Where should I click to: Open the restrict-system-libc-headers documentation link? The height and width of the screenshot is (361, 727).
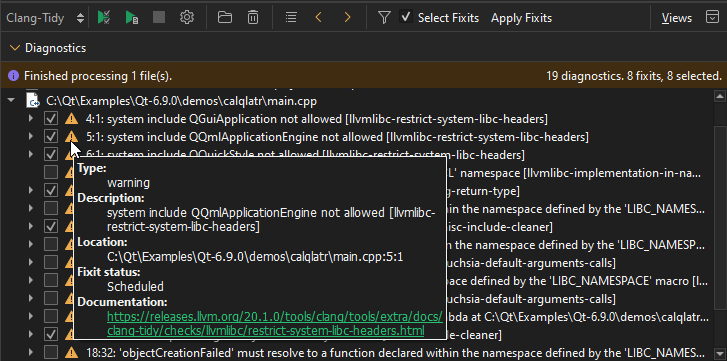(275, 324)
